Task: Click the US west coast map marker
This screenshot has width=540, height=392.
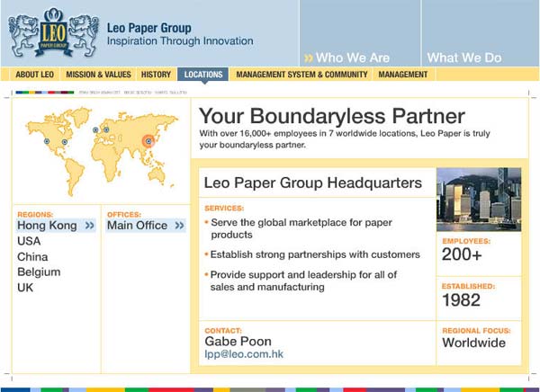Action: tap(47, 140)
